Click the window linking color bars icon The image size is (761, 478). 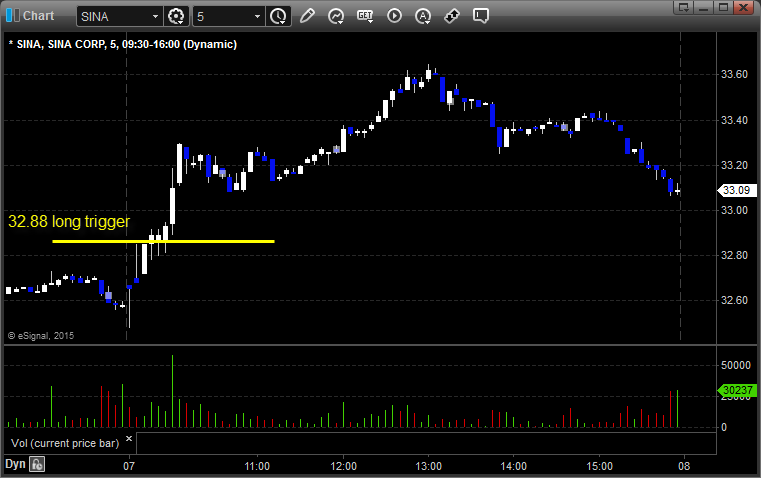(12, 16)
